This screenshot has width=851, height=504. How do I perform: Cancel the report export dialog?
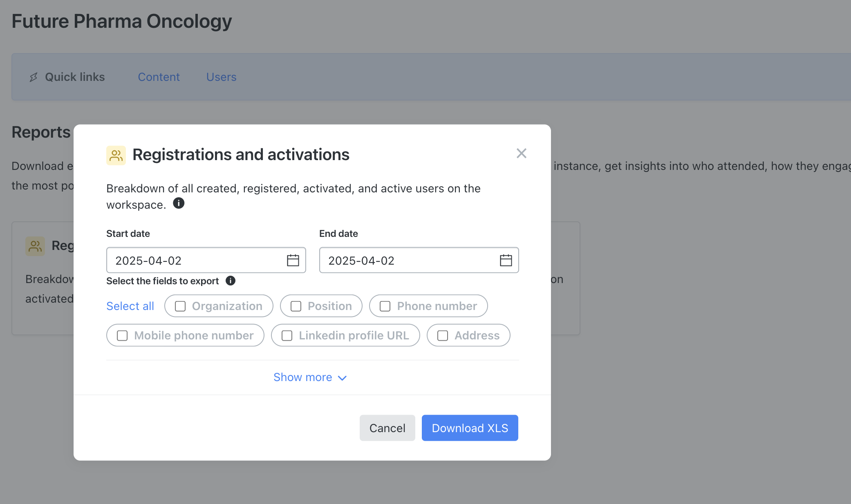(387, 428)
